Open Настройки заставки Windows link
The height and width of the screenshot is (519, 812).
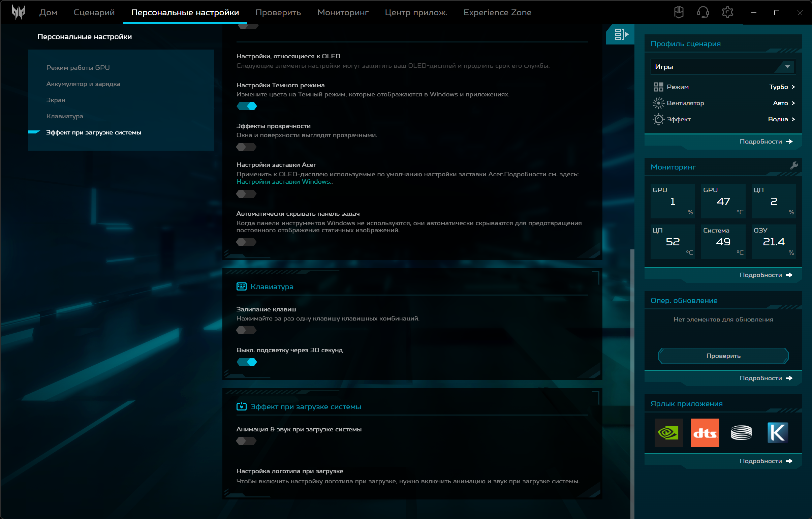pos(283,182)
